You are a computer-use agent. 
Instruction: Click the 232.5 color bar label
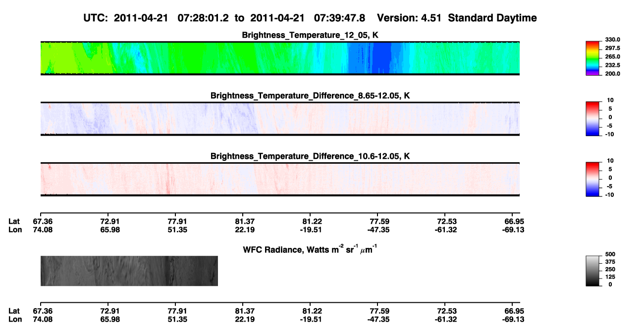tap(612, 65)
